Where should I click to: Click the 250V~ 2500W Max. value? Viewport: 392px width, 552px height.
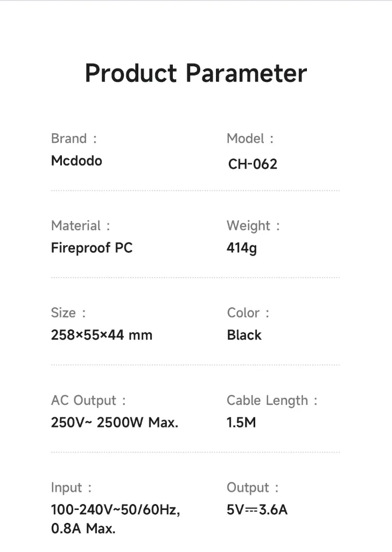(x=115, y=423)
